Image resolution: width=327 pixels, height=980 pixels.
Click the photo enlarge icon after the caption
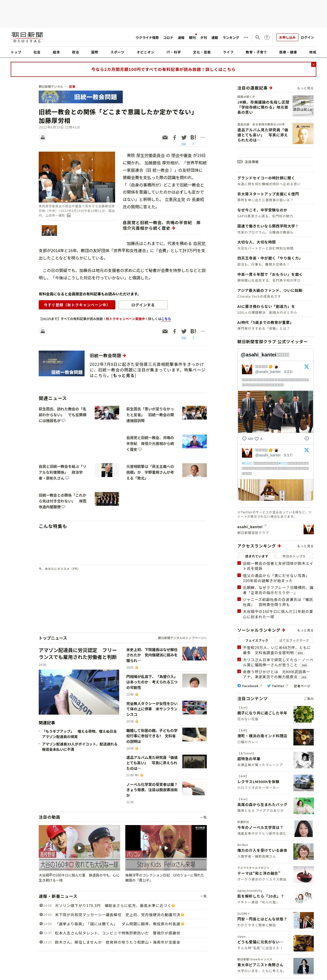69,215
